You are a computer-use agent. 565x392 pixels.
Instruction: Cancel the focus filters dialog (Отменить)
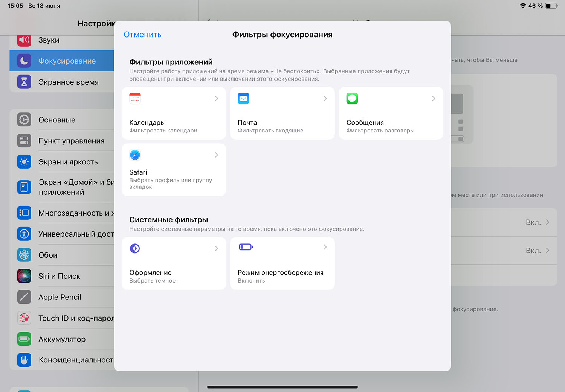(x=142, y=35)
